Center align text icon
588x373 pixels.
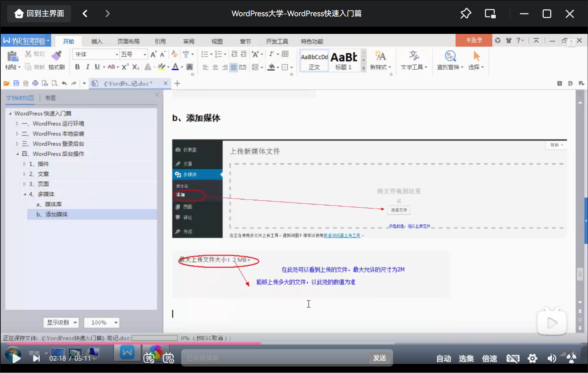click(x=215, y=67)
